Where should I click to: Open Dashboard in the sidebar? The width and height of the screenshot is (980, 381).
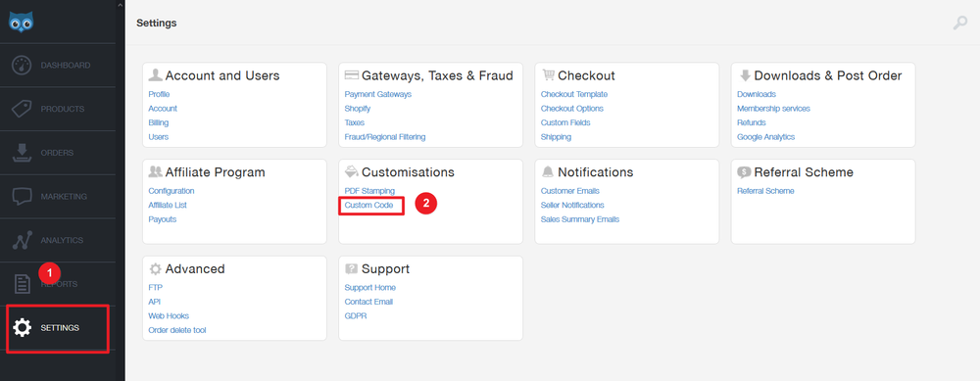point(66,65)
